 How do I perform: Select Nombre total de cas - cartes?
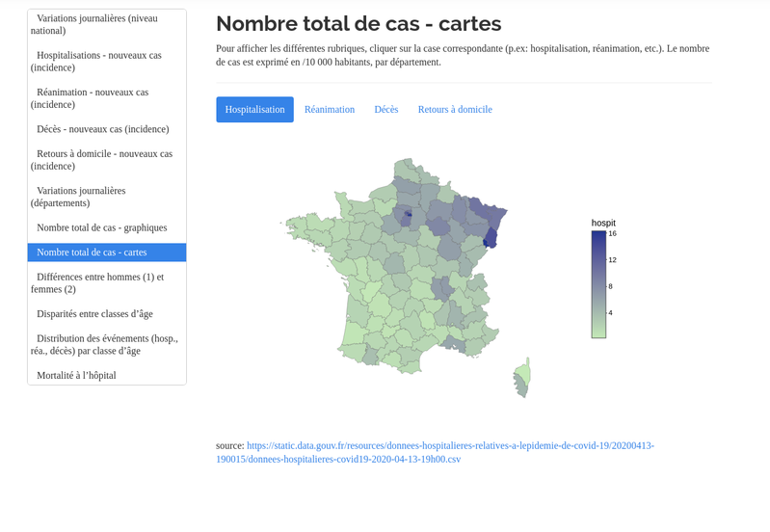click(x=106, y=253)
